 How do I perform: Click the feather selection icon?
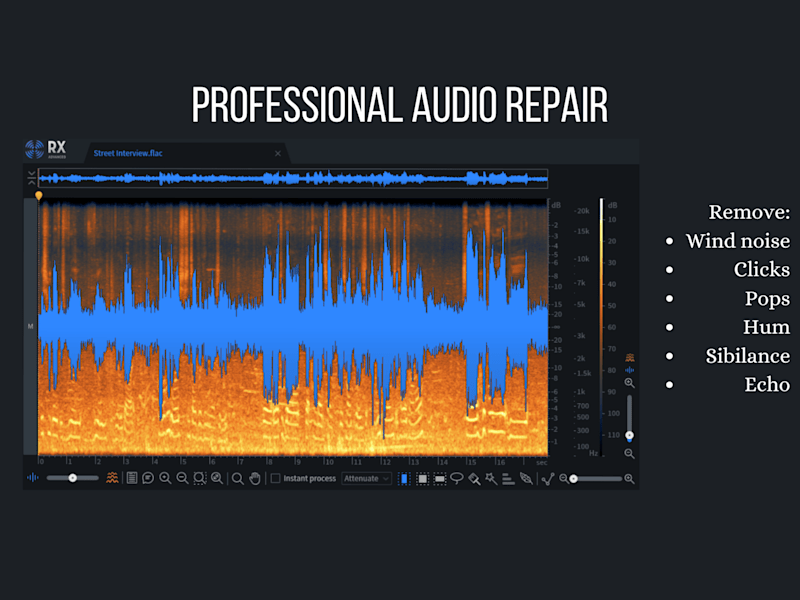[x=526, y=479]
